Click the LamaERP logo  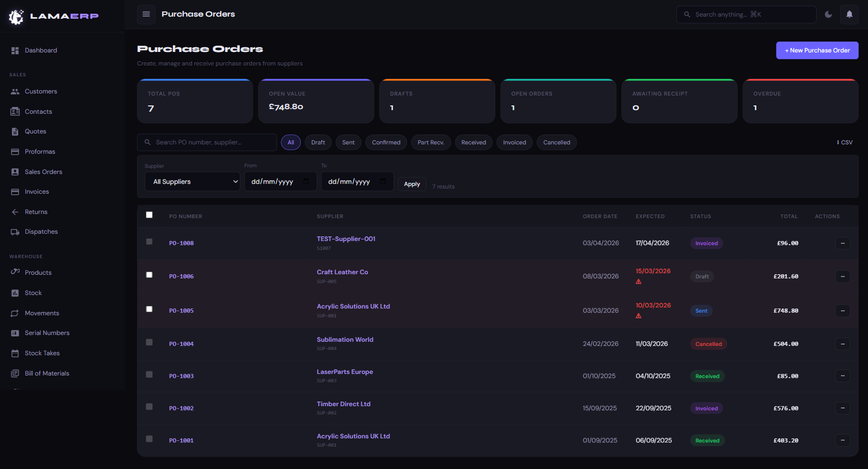click(x=53, y=16)
